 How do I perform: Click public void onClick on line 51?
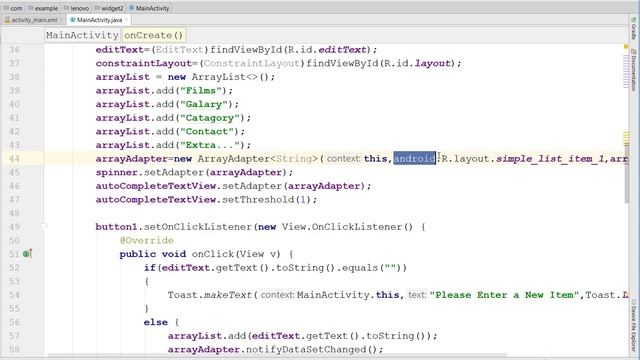click(x=176, y=254)
